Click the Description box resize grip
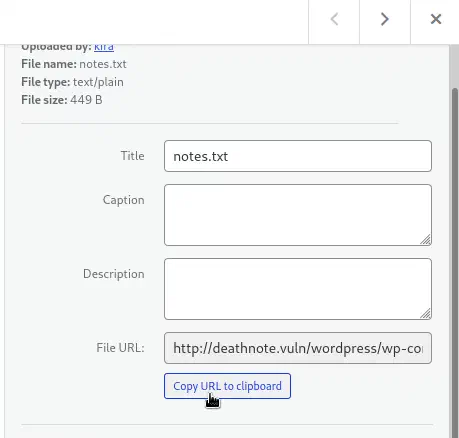 425,313
